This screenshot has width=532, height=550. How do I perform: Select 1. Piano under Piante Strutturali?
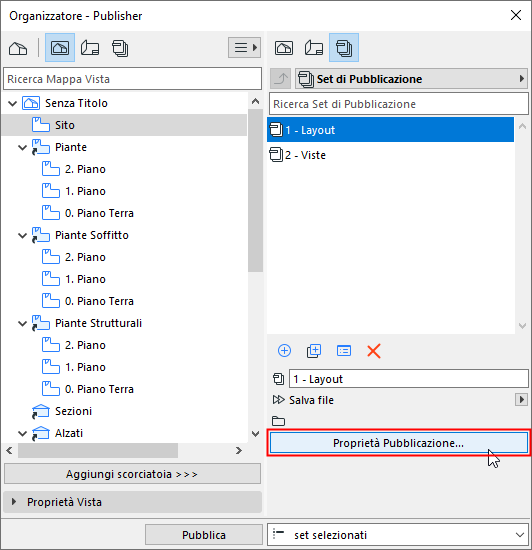(85, 368)
